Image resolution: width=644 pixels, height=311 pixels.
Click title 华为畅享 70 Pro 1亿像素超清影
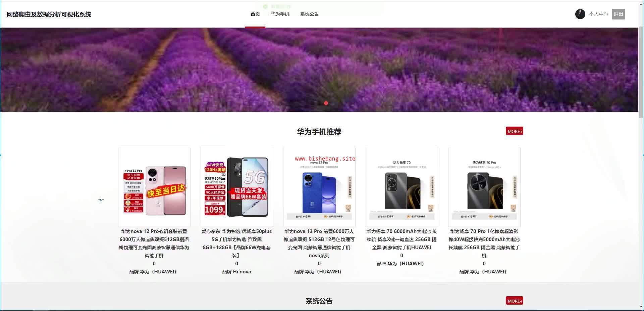[484, 243]
